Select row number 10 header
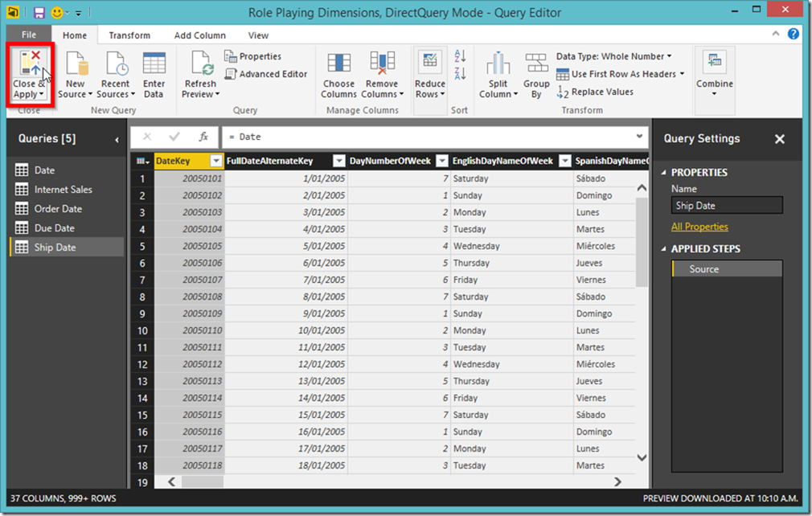This screenshot has width=812, height=516. (142, 330)
